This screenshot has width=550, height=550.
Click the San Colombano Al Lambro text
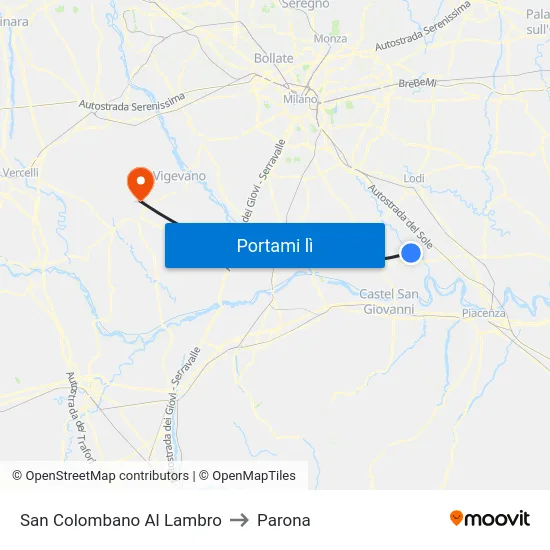click(121, 520)
